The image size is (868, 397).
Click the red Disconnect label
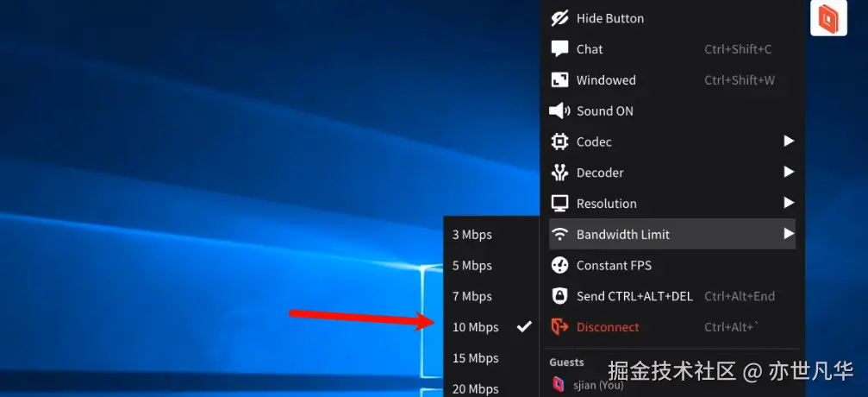click(x=608, y=327)
